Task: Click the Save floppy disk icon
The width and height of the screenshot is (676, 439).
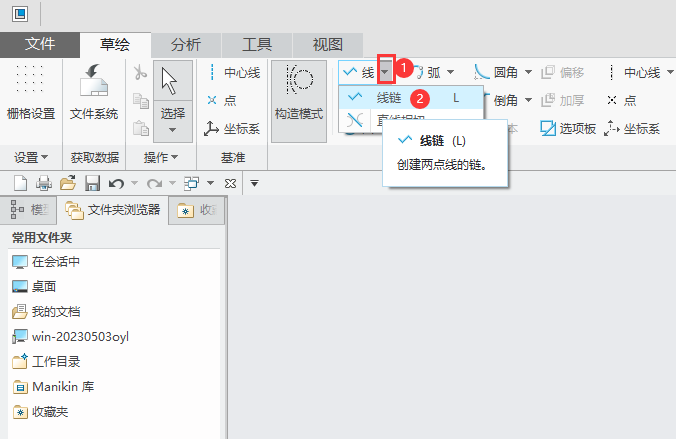Action: (92, 183)
